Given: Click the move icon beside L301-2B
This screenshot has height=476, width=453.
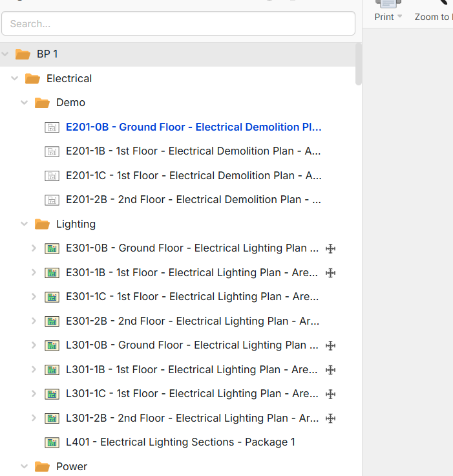Looking at the screenshot, I should pos(330,418).
